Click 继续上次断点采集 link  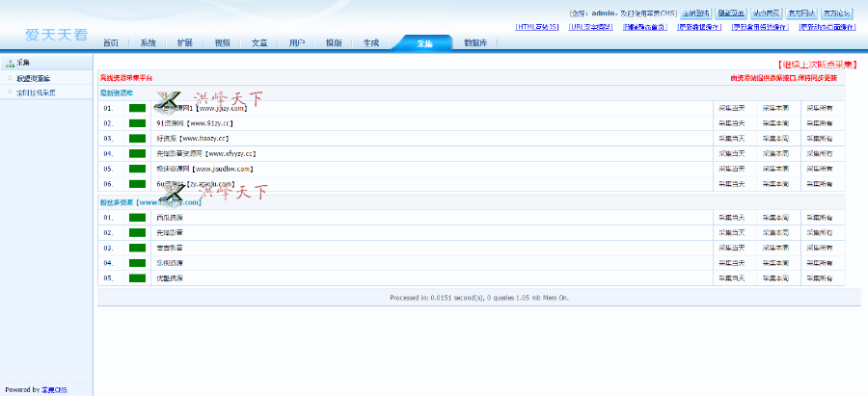[817, 66]
